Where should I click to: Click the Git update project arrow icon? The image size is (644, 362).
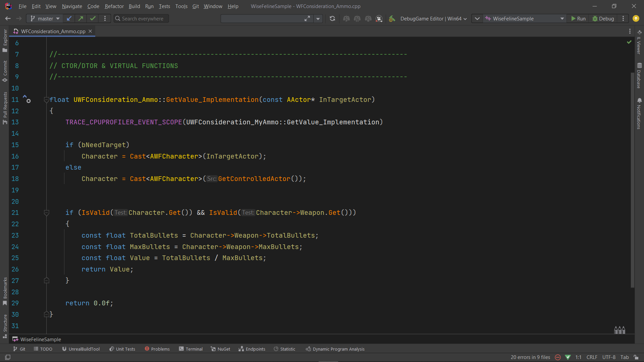[x=69, y=19]
